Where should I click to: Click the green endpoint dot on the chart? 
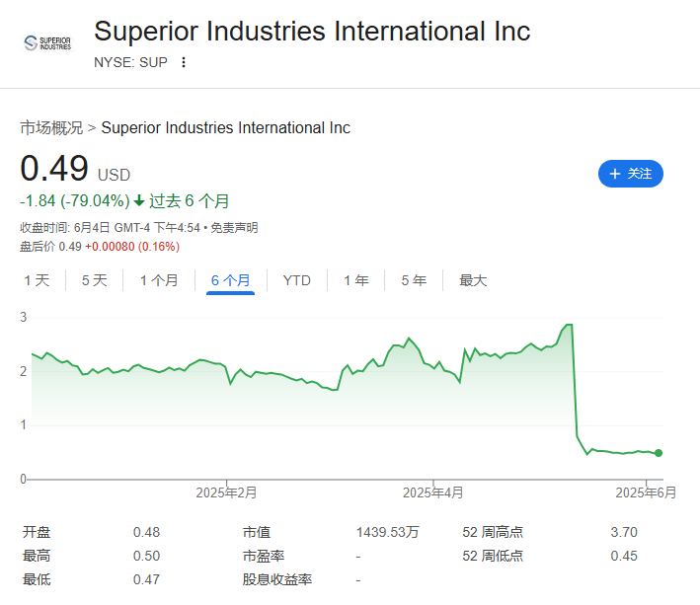[x=659, y=453]
